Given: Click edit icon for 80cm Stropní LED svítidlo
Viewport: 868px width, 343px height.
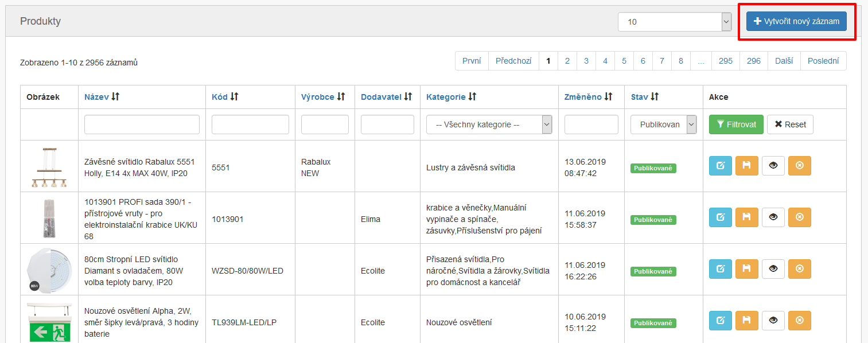Looking at the screenshot, I should (720, 269).
